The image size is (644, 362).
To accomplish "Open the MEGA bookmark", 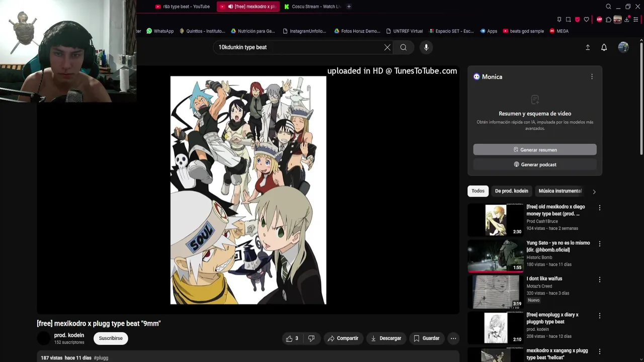I will click(559, 31).
